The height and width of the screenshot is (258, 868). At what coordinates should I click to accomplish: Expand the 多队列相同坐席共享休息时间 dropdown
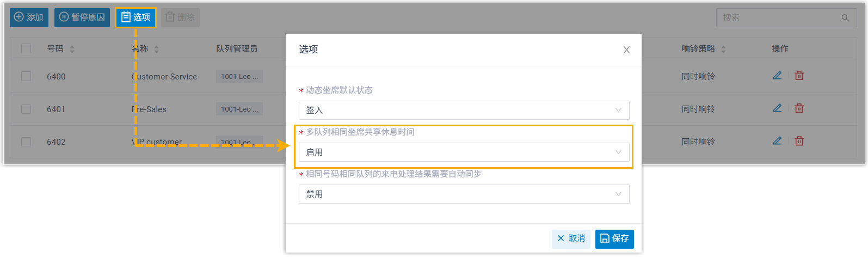point(464,152)
